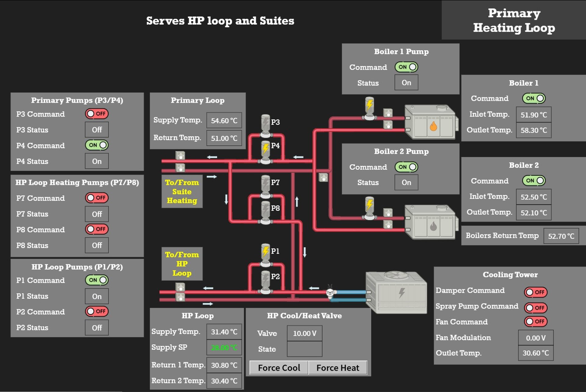Toggle the Spray Pump Command switch
This screenshot has height=392, width=586.
(x=536, y=308)
